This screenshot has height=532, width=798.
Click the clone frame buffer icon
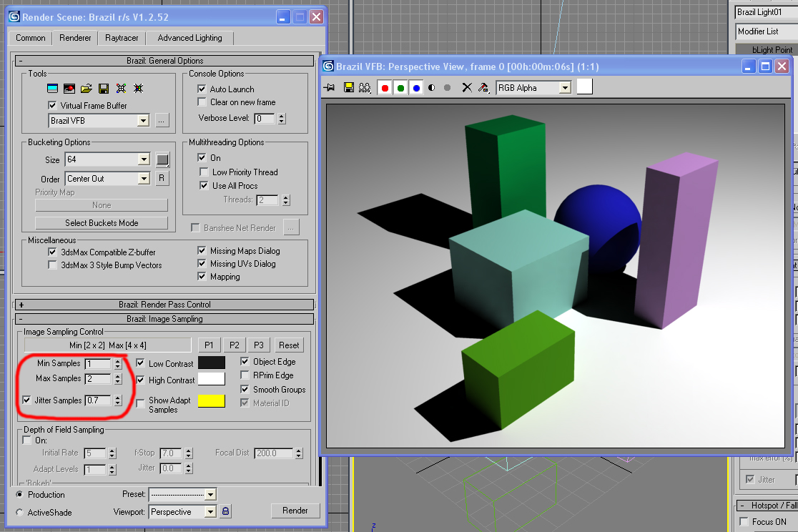click(365, 88)
